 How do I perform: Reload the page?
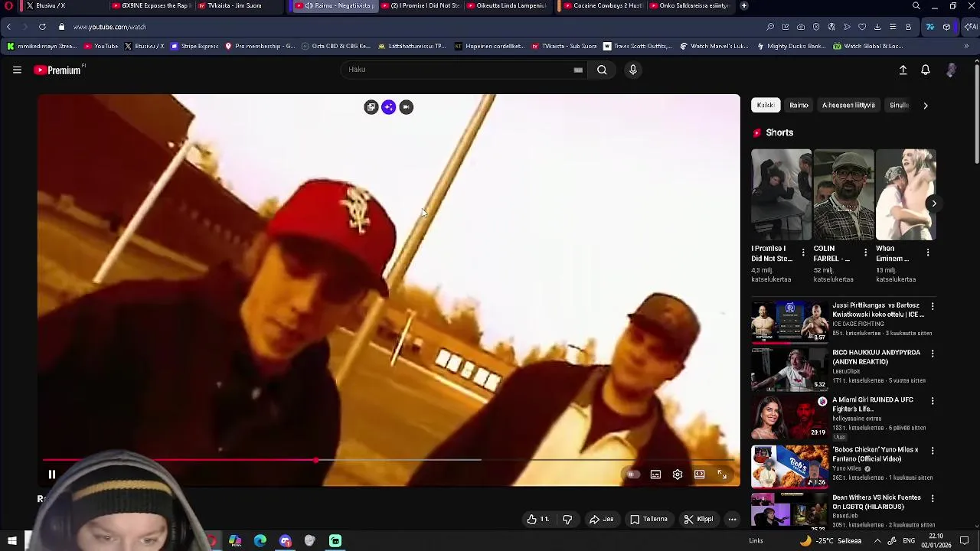tap(42, 27)
